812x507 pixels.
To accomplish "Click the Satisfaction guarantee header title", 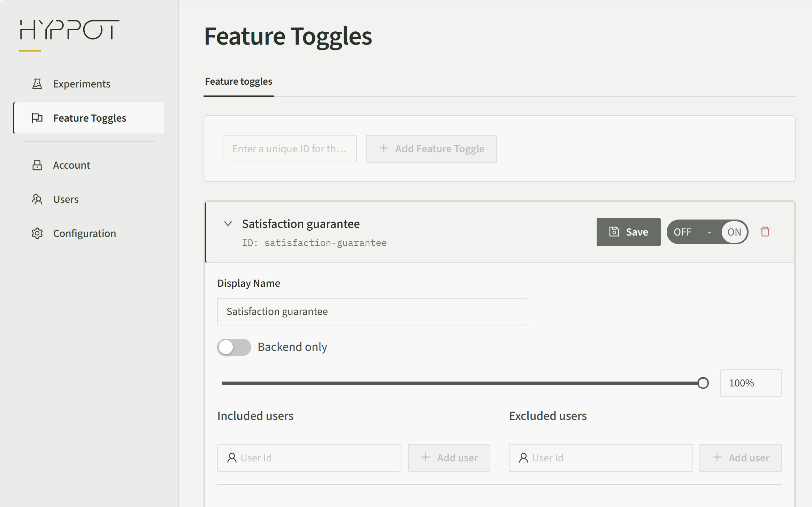I will [x=301, y=224].
